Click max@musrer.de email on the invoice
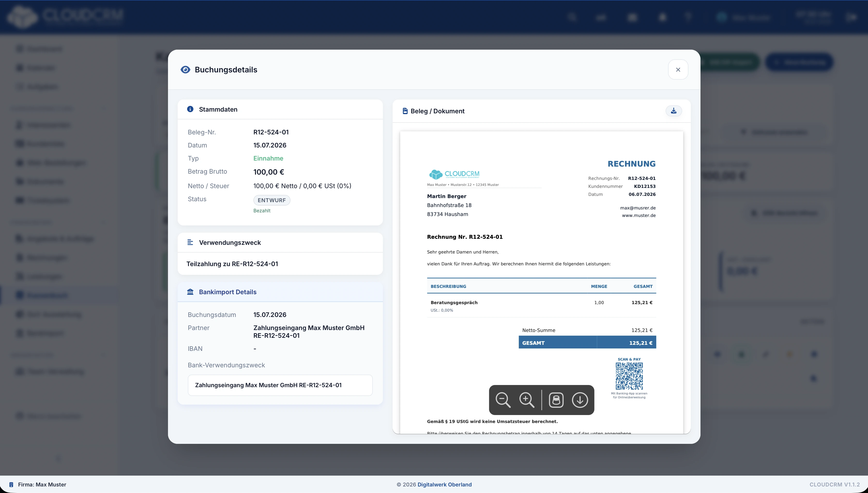Image resolution: width=868 pixels, height=493 pixels. (638, 208)
